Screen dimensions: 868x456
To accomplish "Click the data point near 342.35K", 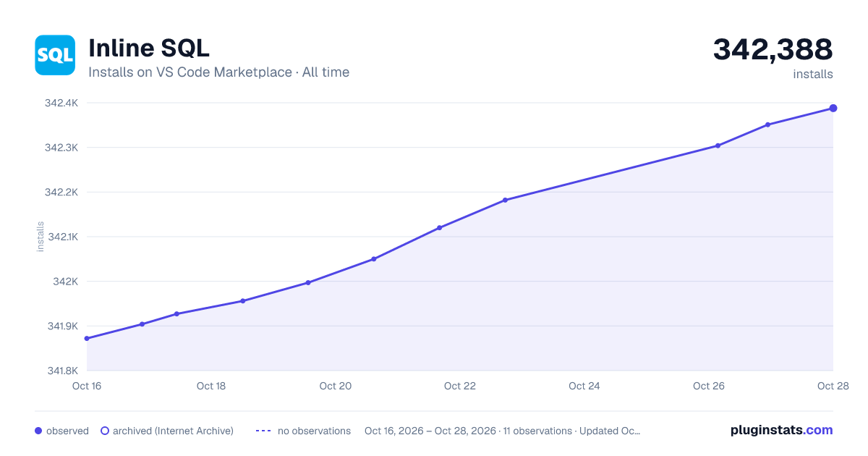I will (x=767, y=125).
